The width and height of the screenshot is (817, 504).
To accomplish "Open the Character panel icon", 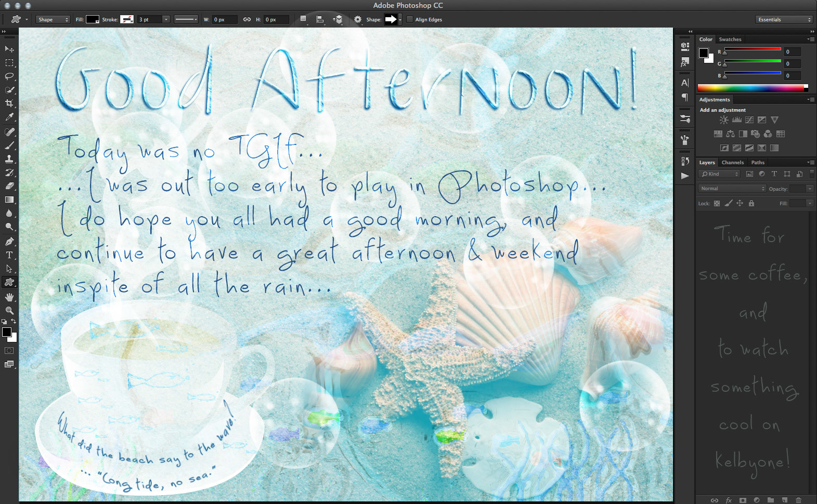I will (685, 83).
